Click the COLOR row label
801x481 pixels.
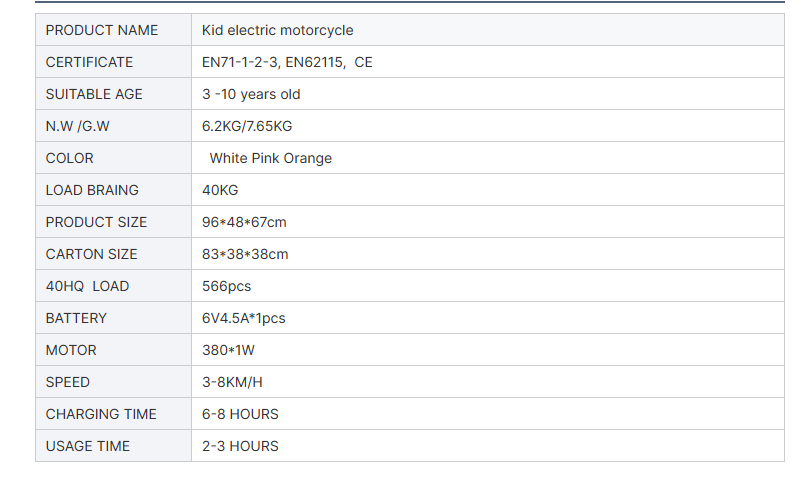(x=69, y=158)
